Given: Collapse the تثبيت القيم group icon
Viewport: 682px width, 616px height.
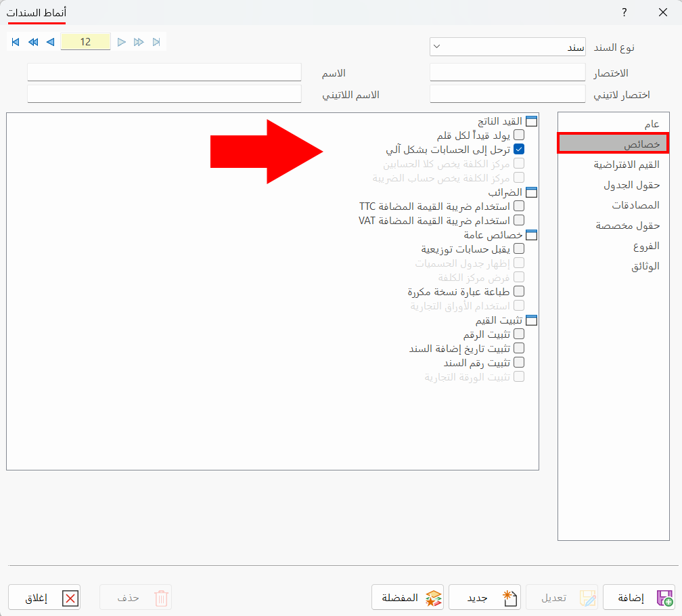Looking at the screenshot, I should click(532, 320).
